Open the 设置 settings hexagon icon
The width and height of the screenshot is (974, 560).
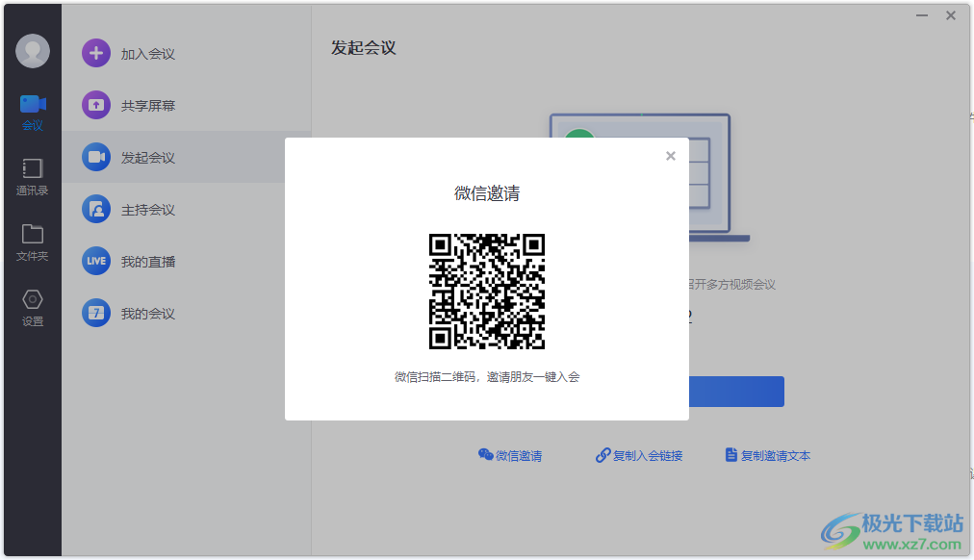pyautogui.click(x=33, y=299)
